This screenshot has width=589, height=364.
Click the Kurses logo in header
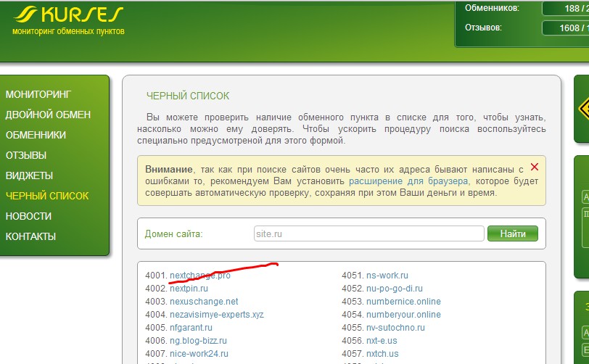(69, 20)
